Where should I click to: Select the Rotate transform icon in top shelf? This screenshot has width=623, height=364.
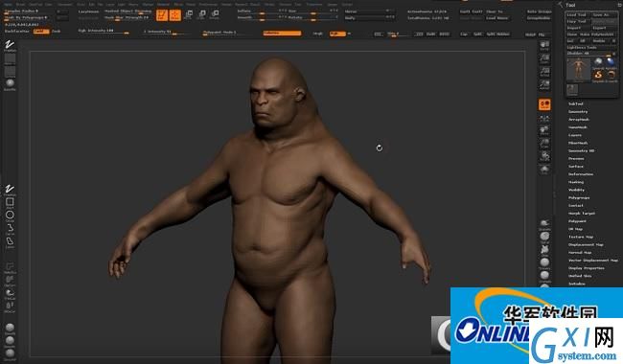pyautogui.click(x=214, y=15)
